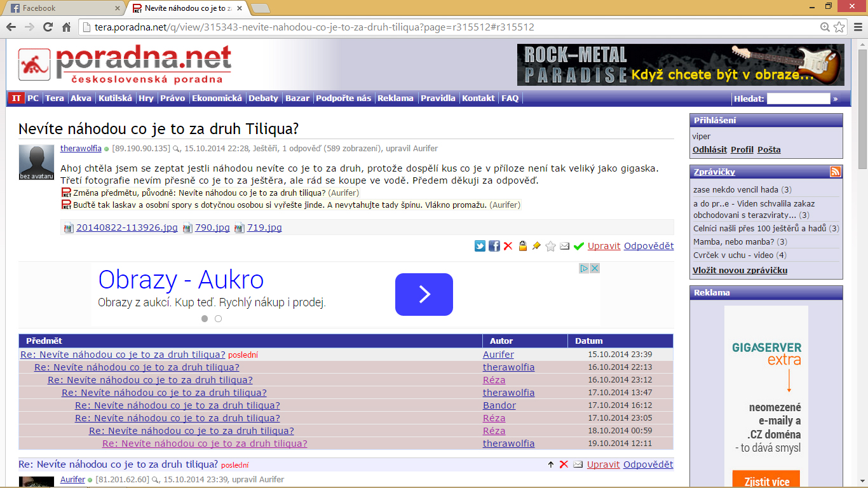Click the Hledat search input field

pyautogui.click(x=798, y=98)
